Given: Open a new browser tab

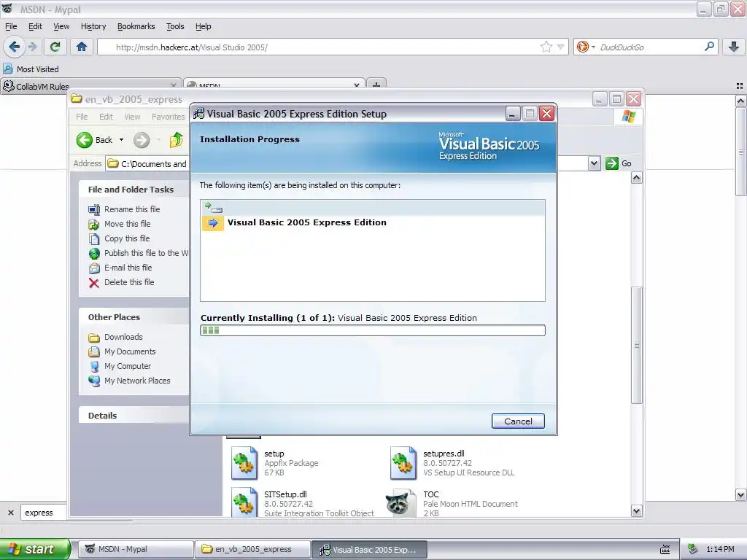Looking at the screenshot, I should [376, 86].
